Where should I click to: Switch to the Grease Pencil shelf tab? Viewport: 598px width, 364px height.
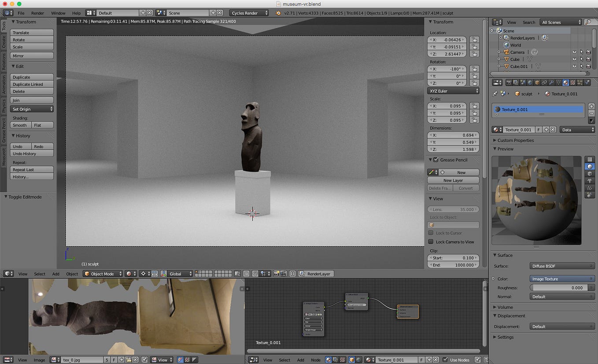pyautogui.click(x=4, y=130)
